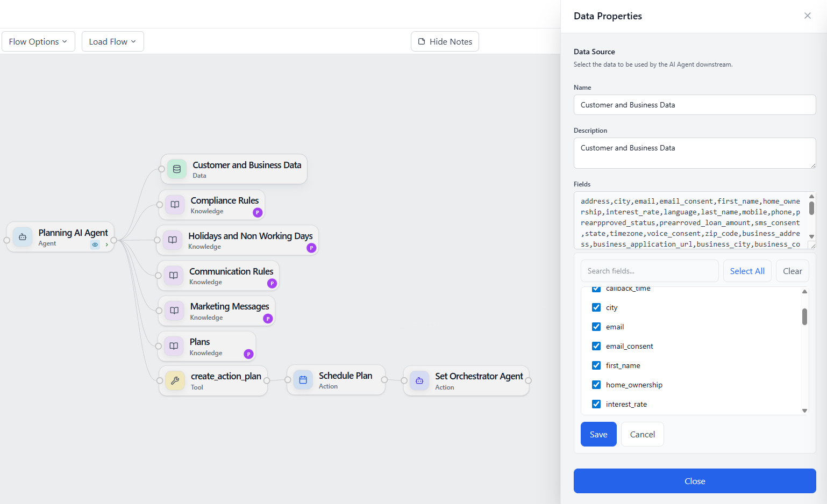Uncheck the home_ownership checkbox
This screenshot has height=504, width=827.
tap(596, 385)
